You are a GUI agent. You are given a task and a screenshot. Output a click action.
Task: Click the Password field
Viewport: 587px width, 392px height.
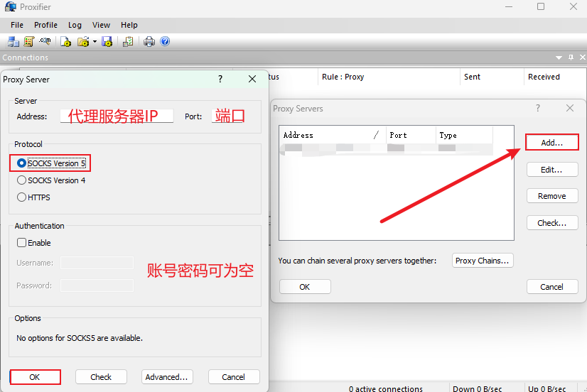pos(97,285)
